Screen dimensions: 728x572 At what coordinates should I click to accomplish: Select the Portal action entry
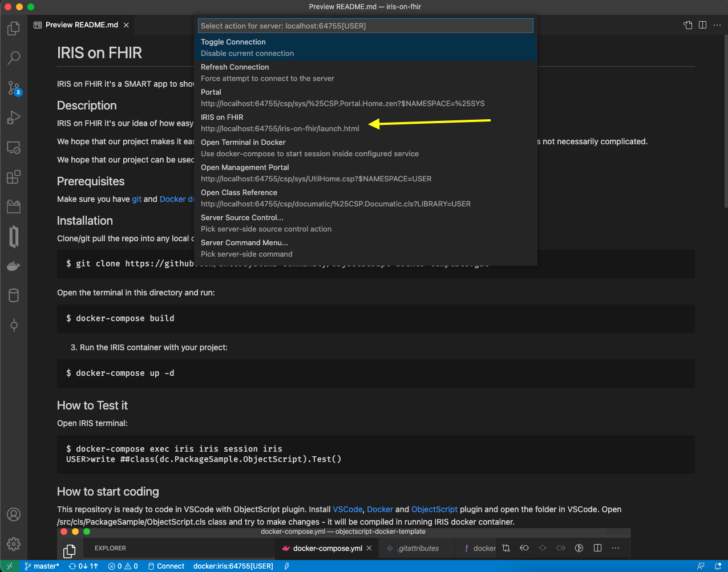point(365,98)
